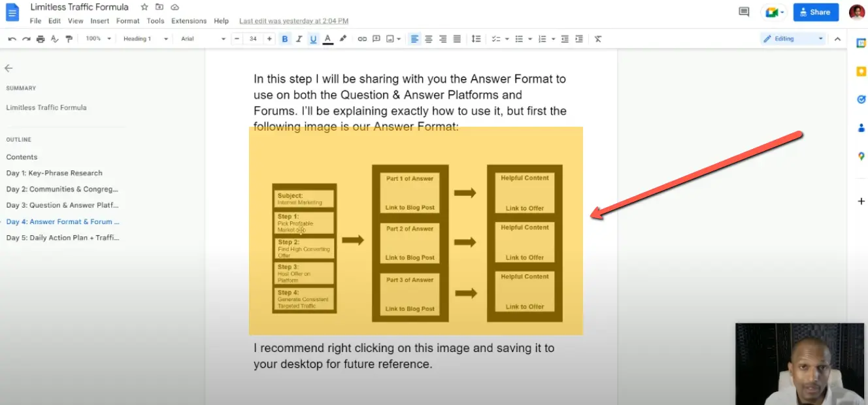
Task: Open the Extensions menu
Action: click(x=188, y=20)
